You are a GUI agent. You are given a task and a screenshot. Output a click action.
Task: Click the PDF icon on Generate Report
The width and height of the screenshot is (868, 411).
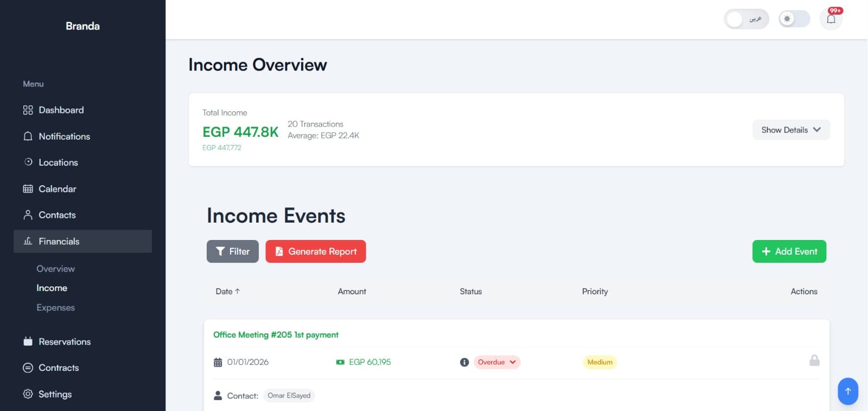[x=279, y=251]
